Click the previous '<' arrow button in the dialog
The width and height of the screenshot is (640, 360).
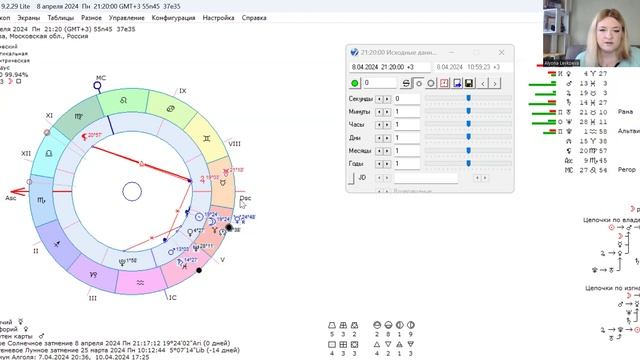click(x=483, y=83)
